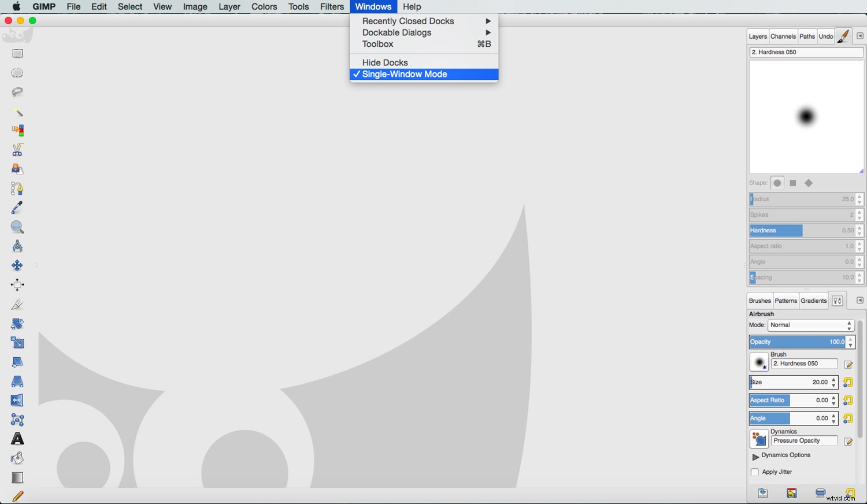
Task: Pick the Free Select lasso tool
Action: click(17, 92)
